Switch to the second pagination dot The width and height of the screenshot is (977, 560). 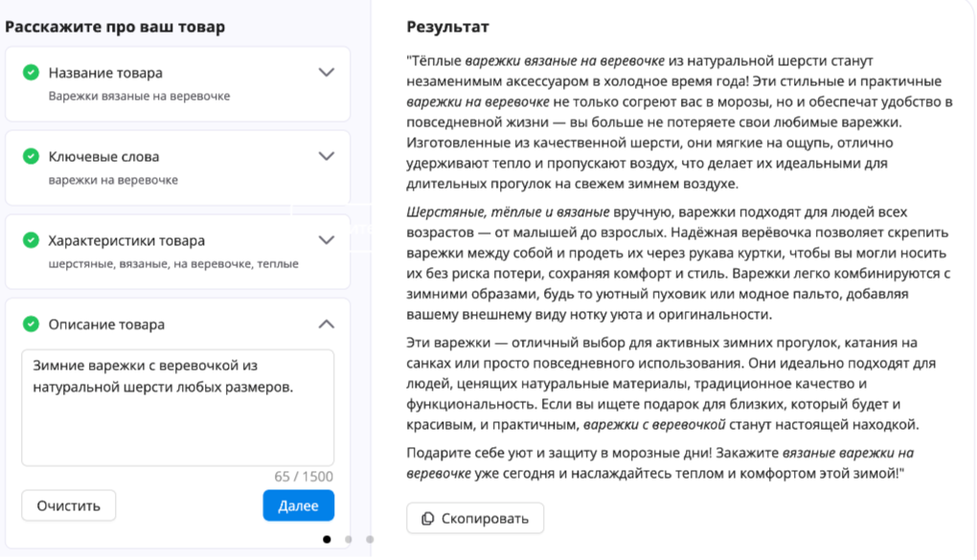pyautogui.click(x=349, y=540)
